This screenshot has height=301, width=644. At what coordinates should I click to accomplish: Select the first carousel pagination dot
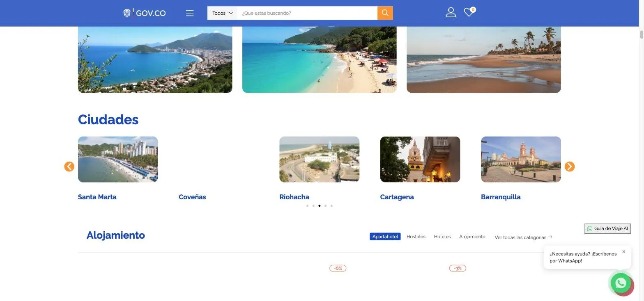307,206
